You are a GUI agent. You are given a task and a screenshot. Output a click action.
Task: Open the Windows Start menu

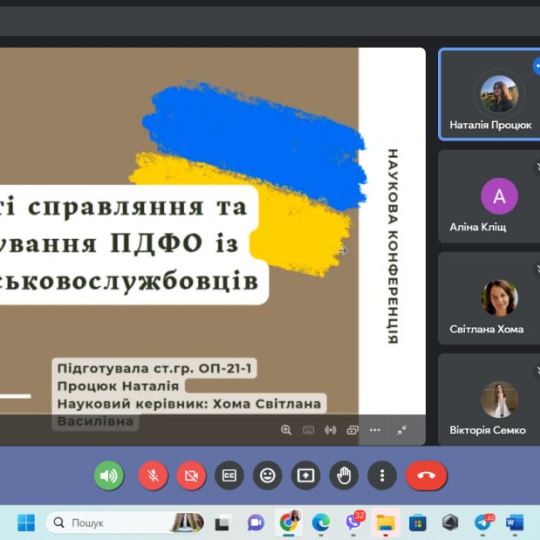(x=26, y=522)
